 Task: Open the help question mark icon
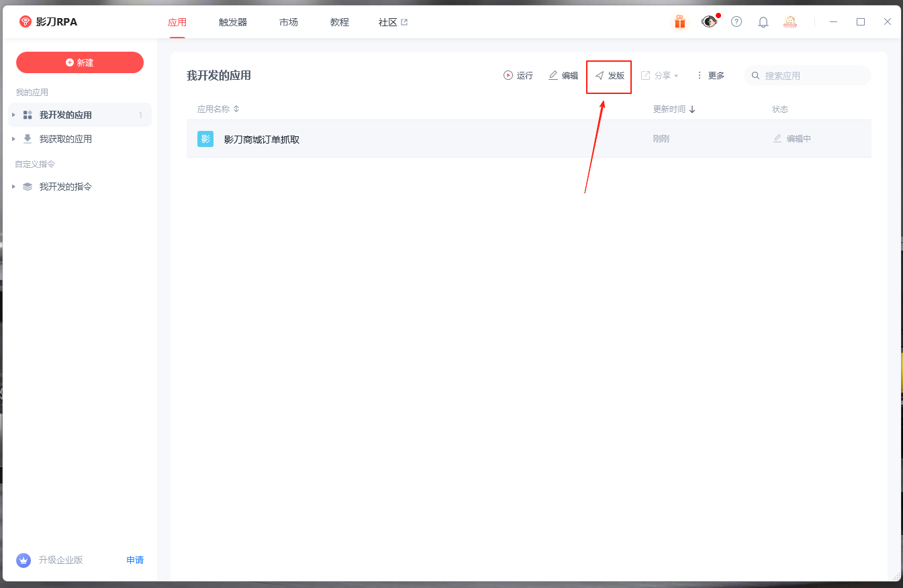point(736,21)
